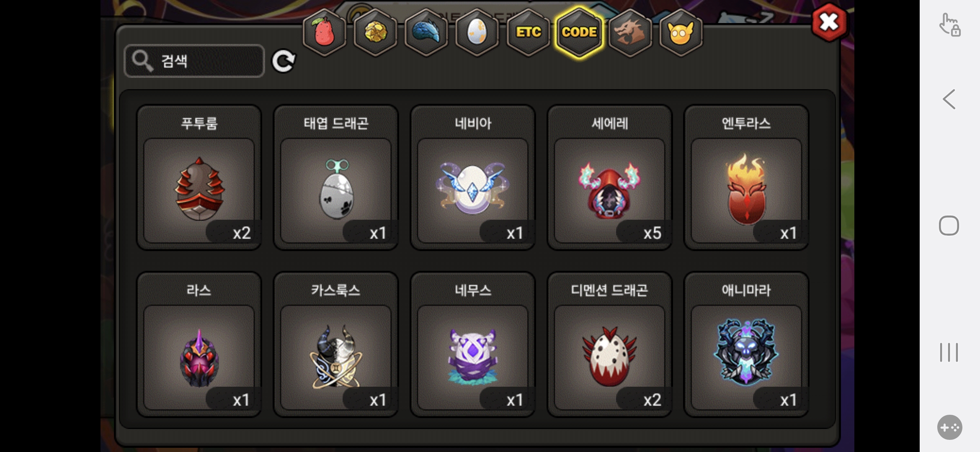Tap the Android back navigation arrow
This screenshot has height=452, width=980.
[949, 99]
